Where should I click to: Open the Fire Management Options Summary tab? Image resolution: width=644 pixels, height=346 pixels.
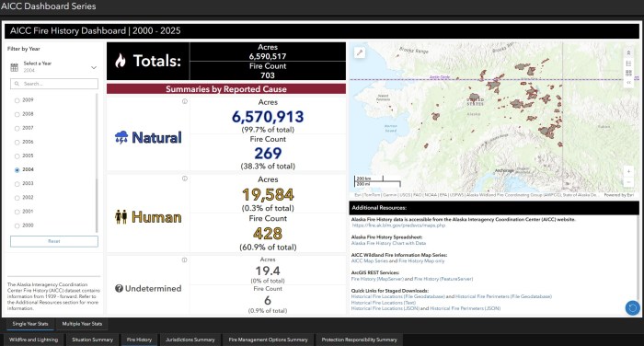(269, 340)
